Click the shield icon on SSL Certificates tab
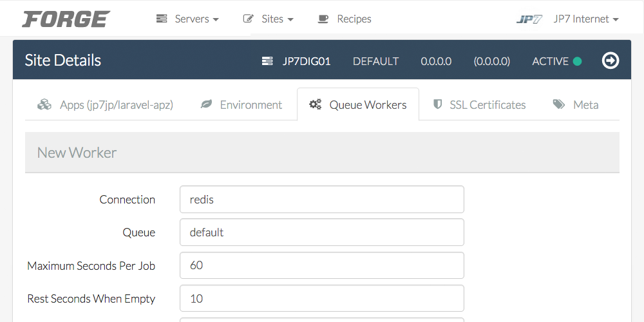This screenshot has height=322, width=644. (x=437, y=104)
